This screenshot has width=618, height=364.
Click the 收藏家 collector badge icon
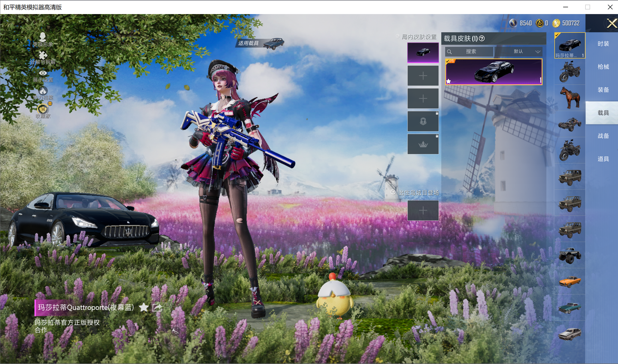(43, 109)
